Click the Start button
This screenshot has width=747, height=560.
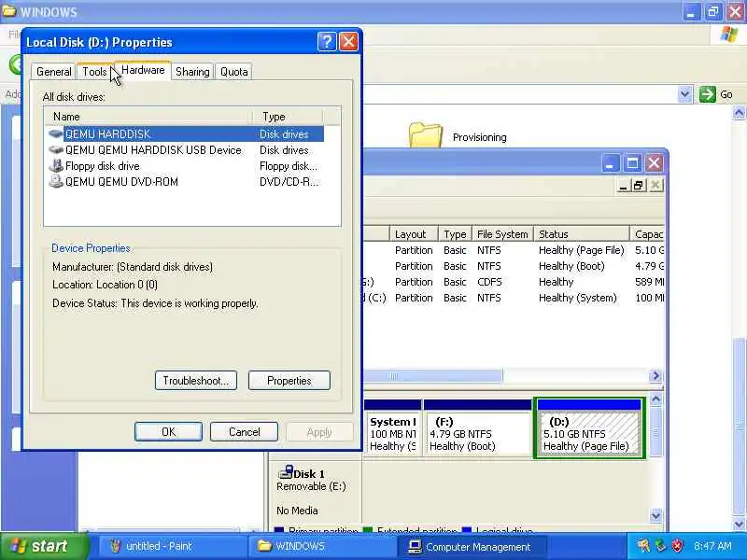coord(44,546)
